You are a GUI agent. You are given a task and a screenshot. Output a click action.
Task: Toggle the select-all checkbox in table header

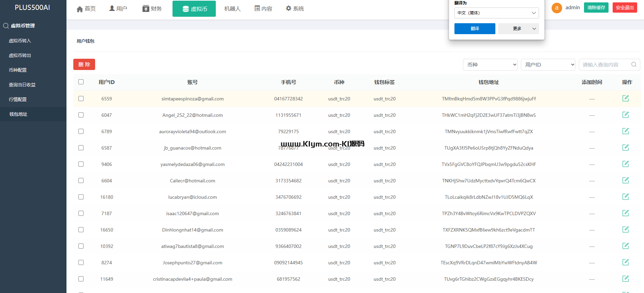pos(81,82)
